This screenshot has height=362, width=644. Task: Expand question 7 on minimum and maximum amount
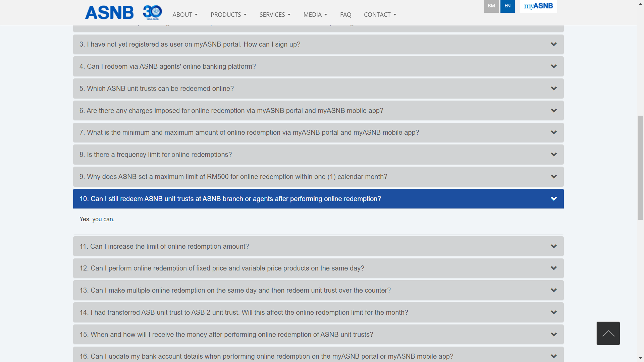318,132
